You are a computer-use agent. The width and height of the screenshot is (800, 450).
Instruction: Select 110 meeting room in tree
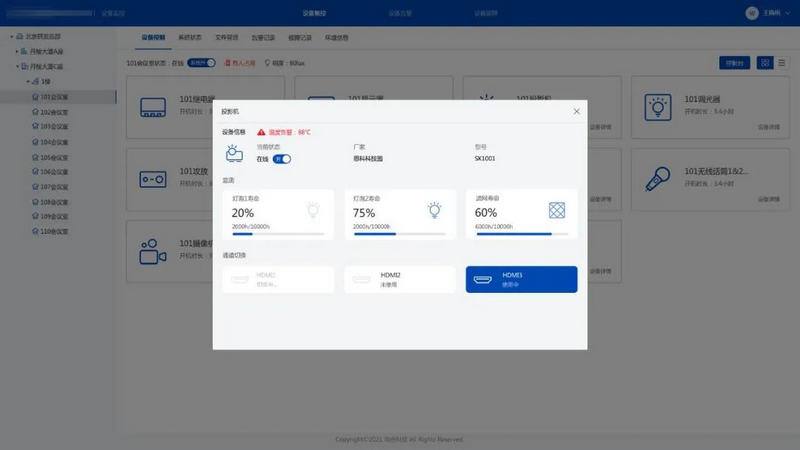(x=54, y=231)
